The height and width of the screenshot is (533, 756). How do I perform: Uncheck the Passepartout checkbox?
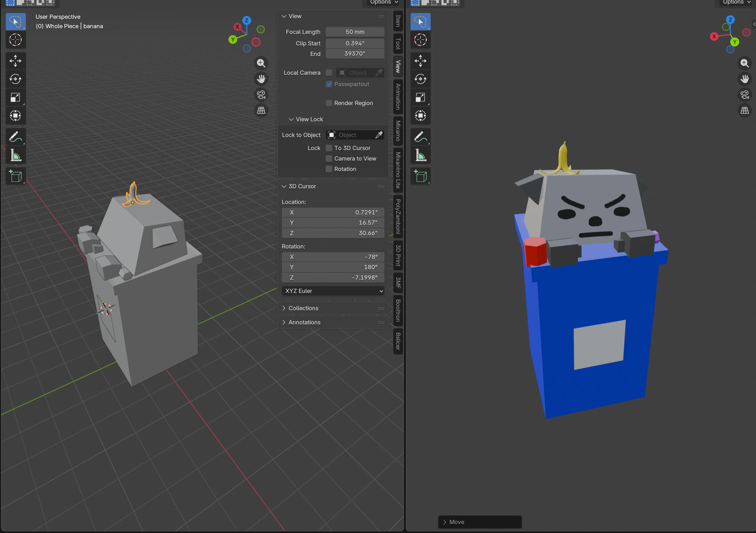click(x=329, y=84)
